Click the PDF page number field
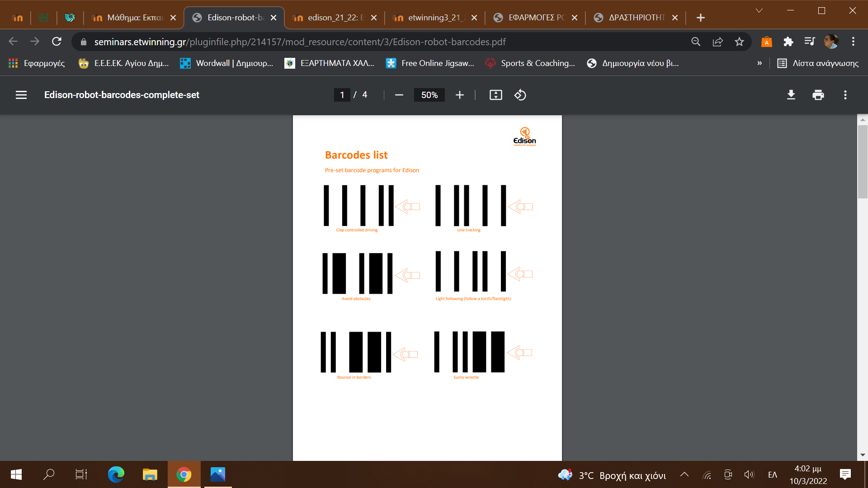 342,95
